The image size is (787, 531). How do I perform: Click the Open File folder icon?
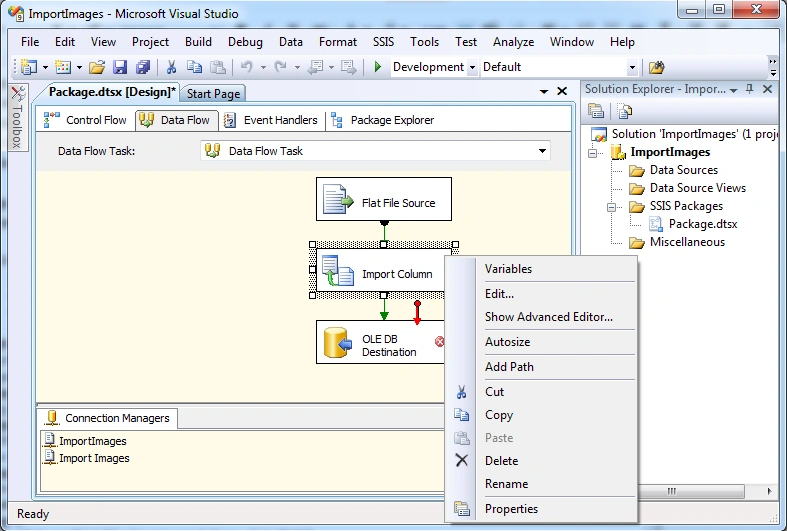pos(97,67)
